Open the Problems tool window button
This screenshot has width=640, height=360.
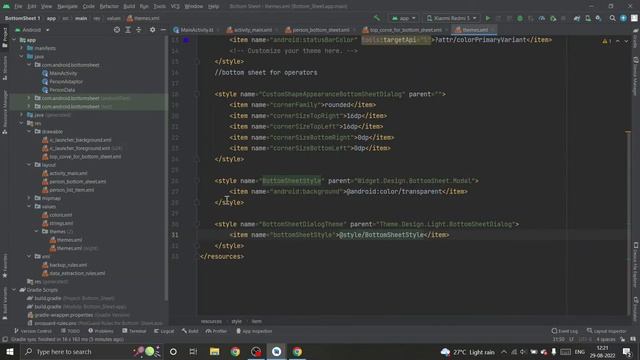101,331
